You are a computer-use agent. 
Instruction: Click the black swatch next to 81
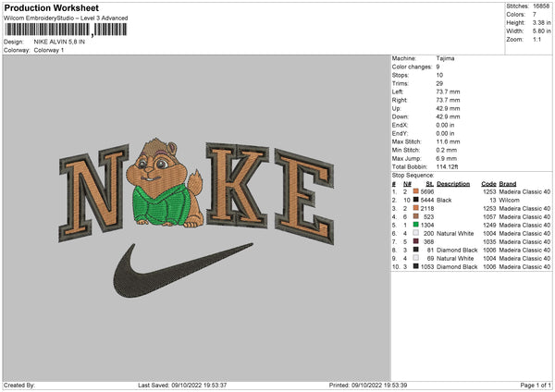(416, 250)
